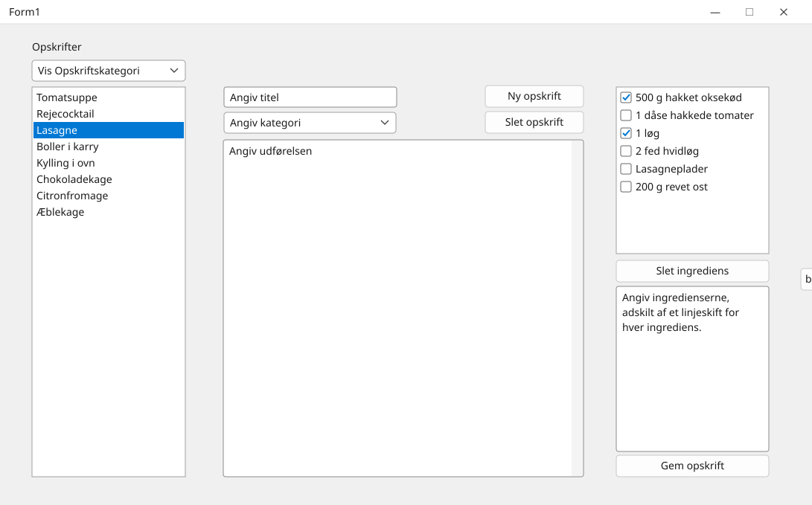Uncheck the 1 løg ingredient checkbox
Image resolution: width=812 pixels, height=505 pixels.
tap(626, 133)
